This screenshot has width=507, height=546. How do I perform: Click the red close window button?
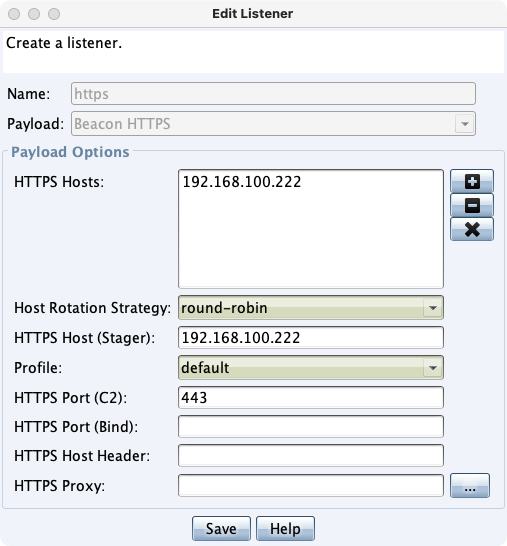(14, 14)
